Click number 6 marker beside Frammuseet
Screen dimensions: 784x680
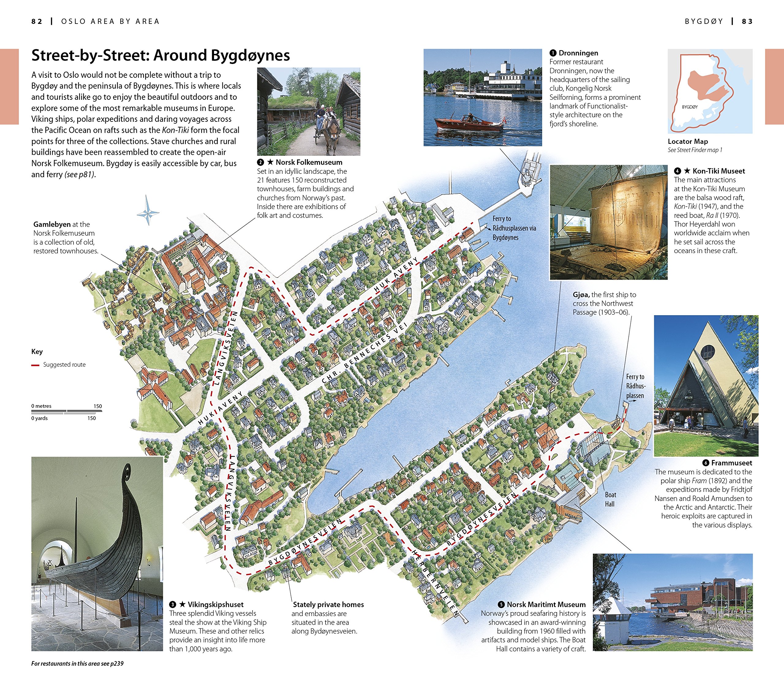point(706,463)
